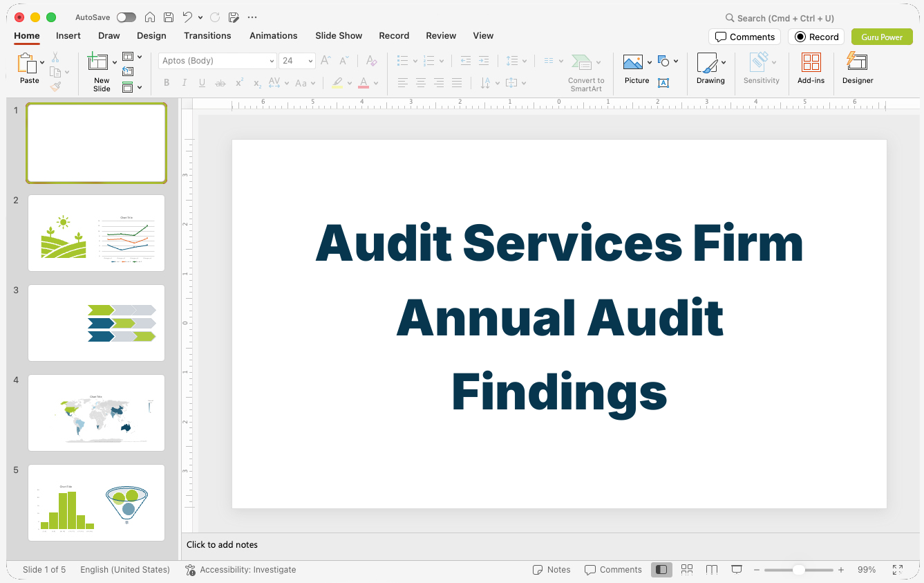924x583 pixels.
Task: Expand the New Slide layout arrow
Action: tap(115, 62)
